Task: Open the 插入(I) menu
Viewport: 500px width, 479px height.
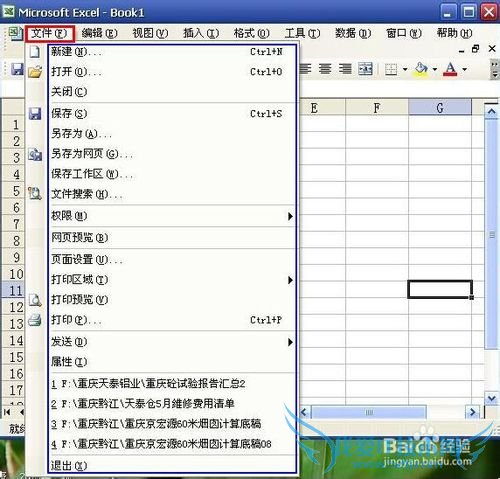Action: point(201,33)
